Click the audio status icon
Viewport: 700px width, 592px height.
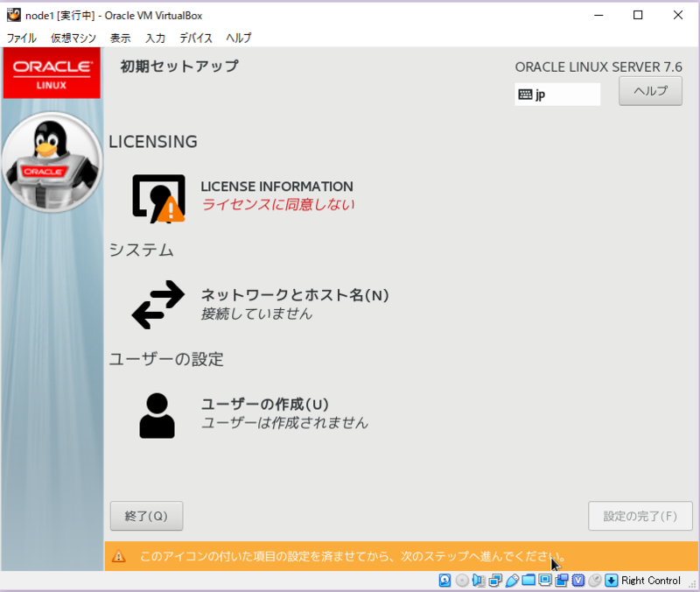(x=478, y=581)
